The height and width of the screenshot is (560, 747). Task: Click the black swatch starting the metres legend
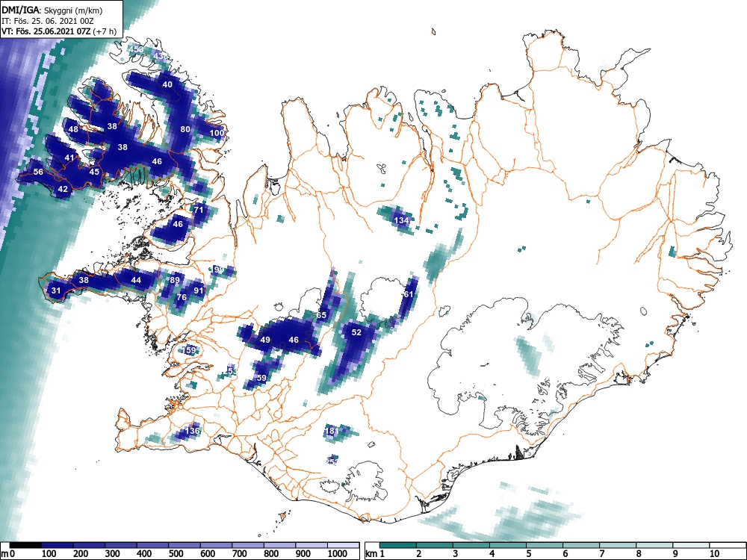[25, 545]
